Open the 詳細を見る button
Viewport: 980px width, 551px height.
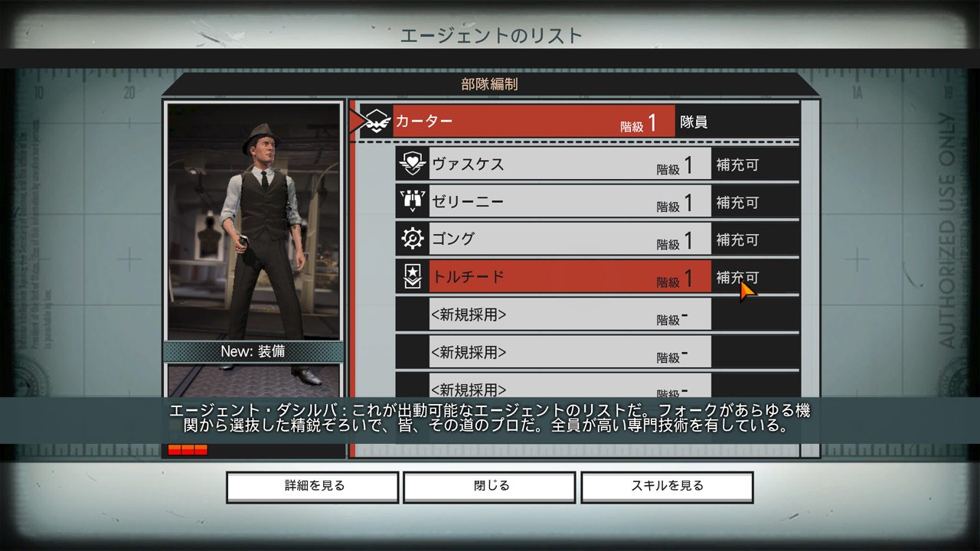pos(312,487)
